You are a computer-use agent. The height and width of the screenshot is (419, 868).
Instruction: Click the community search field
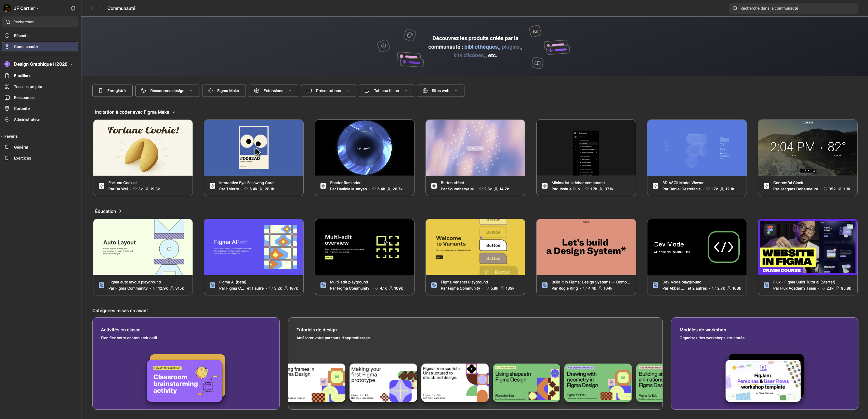click(793, 8)
